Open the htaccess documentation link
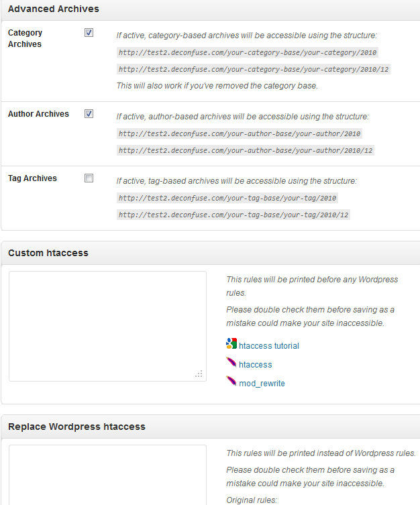This screenshot has height=505, width=420. click(x=256, y=364)
